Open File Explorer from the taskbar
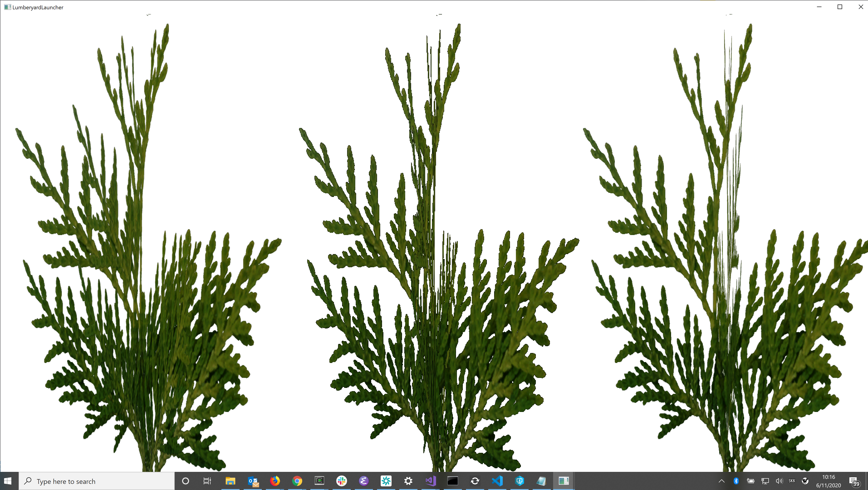The height and width of the screenshot is (490, 868). (x=230, y=481)
